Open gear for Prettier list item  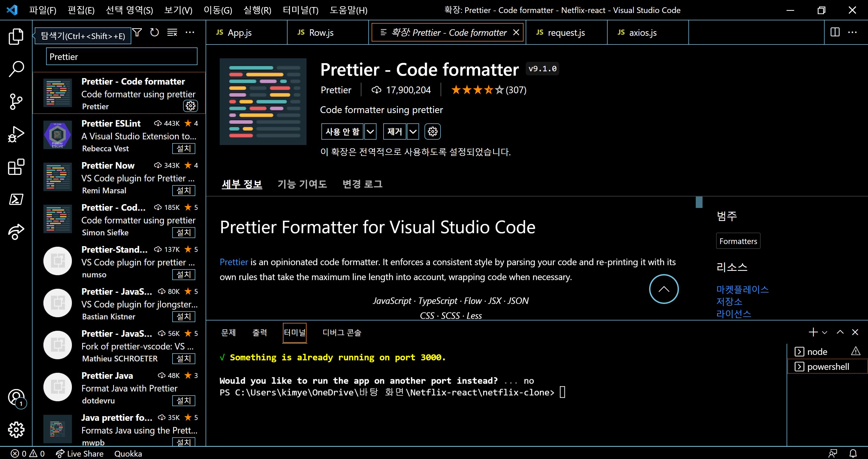coord(190,106)
